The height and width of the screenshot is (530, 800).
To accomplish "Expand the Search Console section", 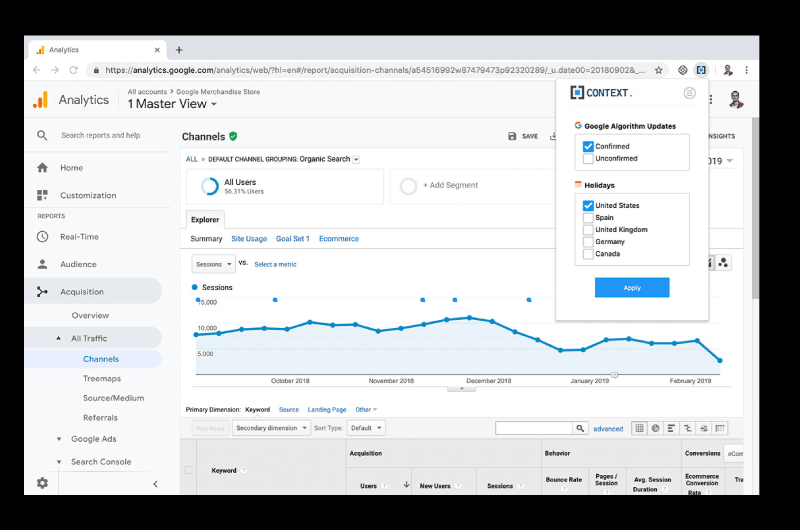I will click(x=59, y=462).
